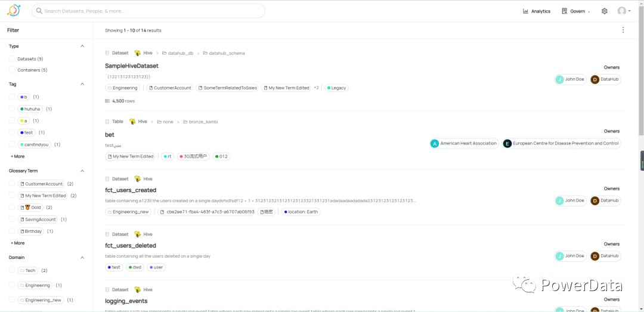Screen dimensions: 644x312
Task: Open Analytics chart icon
Action: pos(525,11)
